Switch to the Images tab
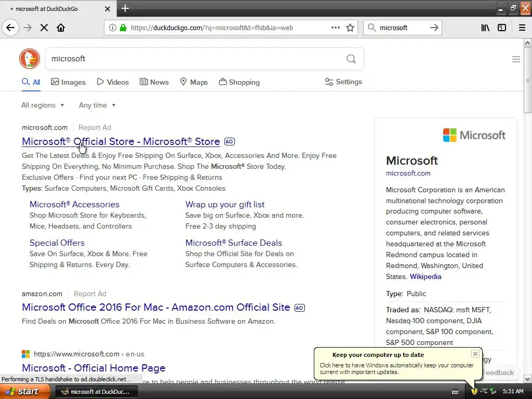This screenshot has width=532, height=399. (x=68, y=82)
